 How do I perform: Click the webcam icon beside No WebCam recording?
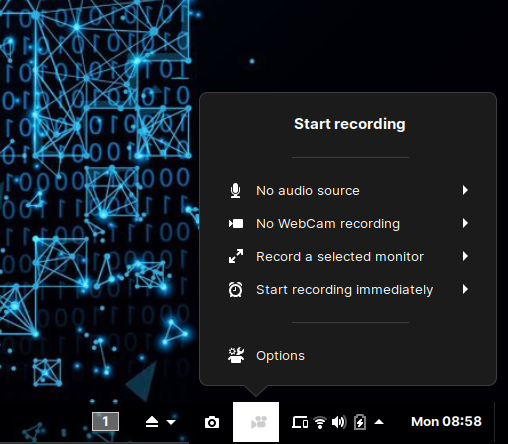236,223
